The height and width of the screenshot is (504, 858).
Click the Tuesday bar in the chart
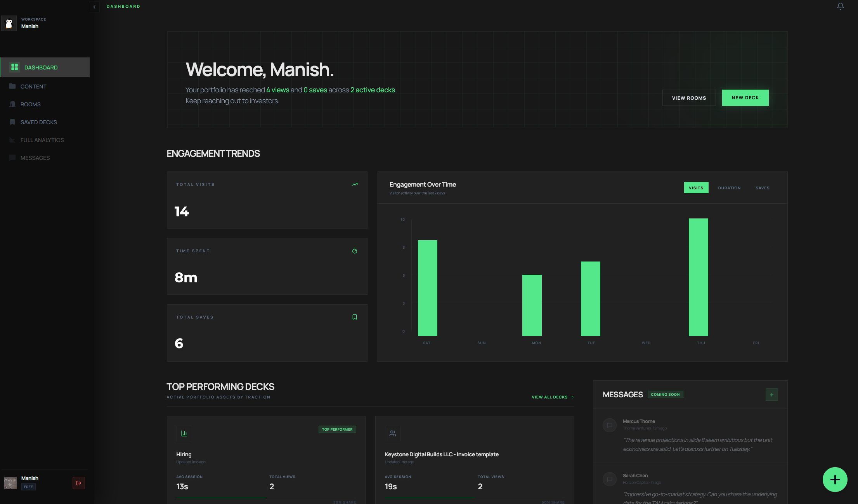point(591,299)
